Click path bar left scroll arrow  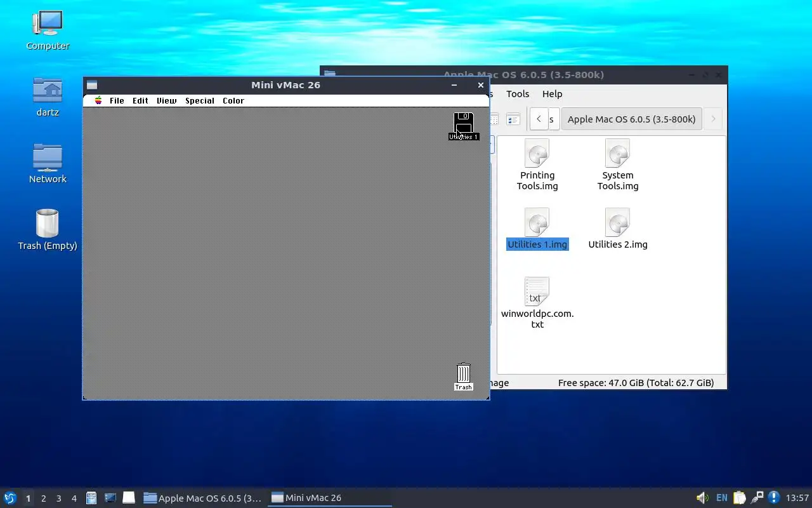click(x=539, y=119)
